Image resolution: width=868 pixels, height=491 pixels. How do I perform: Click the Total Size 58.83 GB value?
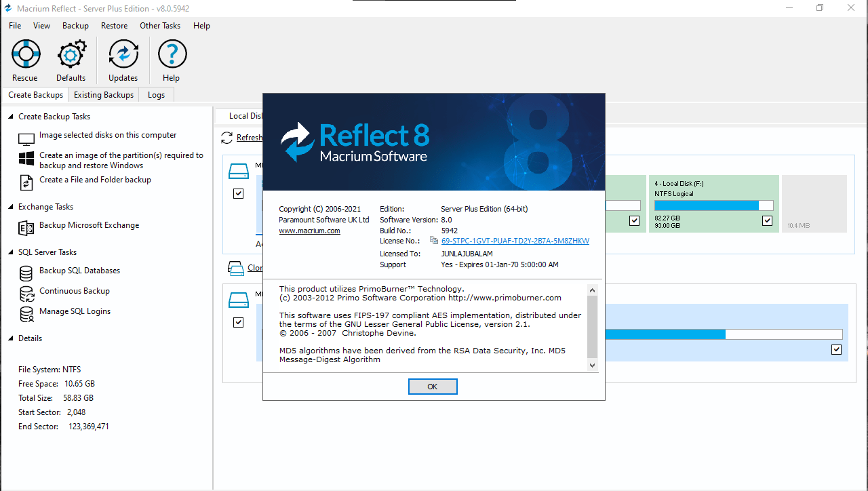coord(78,398)
